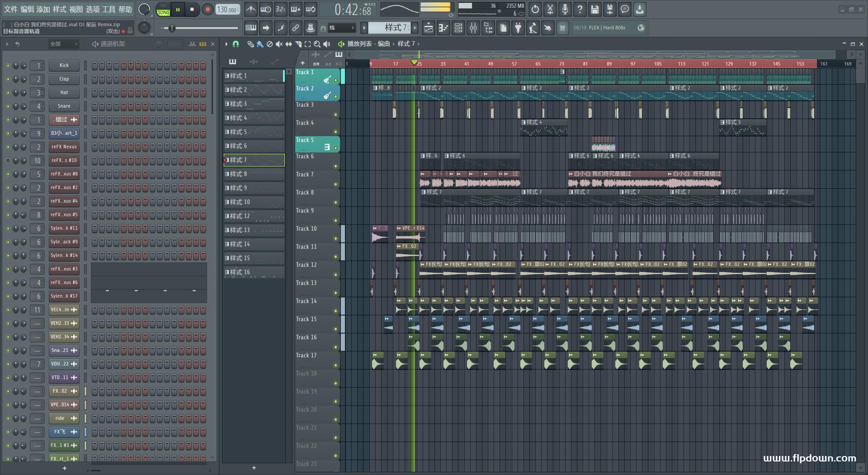Select the playlist draw pencil tool
Viewport: 868px width, 475px height.
click(250, 44)
